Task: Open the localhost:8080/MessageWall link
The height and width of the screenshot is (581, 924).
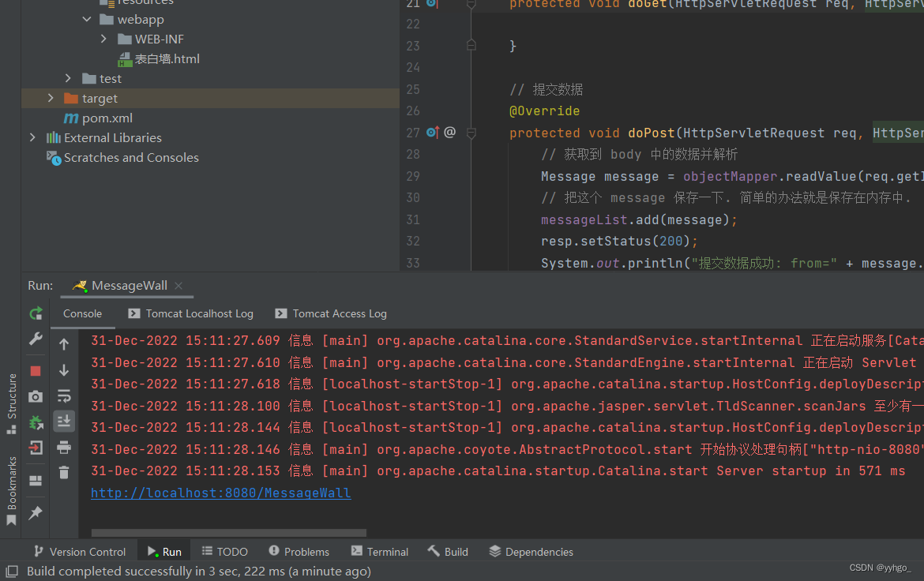Action: (221, 493)
